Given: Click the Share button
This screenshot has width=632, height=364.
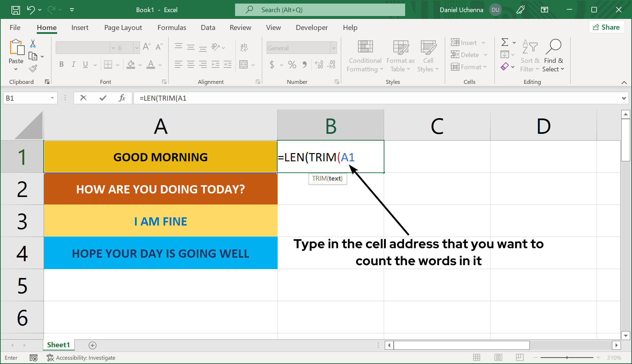Looking at the screenshot, I should pos(606,27).
